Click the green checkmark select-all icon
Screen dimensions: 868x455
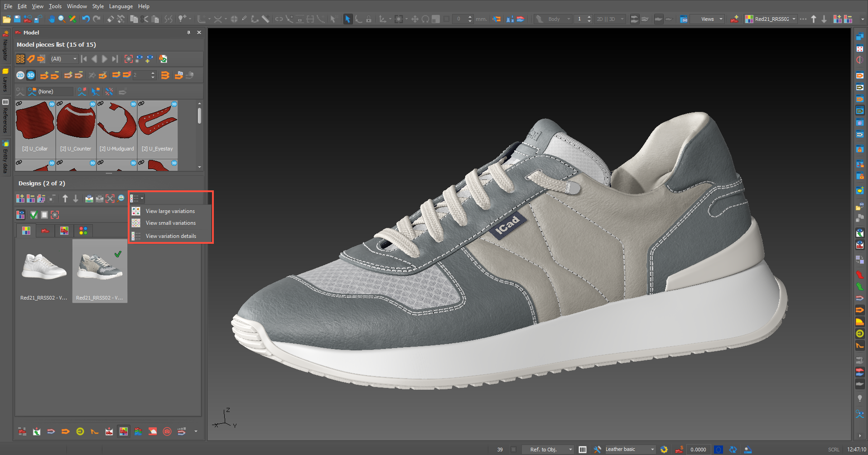(34, 215)
